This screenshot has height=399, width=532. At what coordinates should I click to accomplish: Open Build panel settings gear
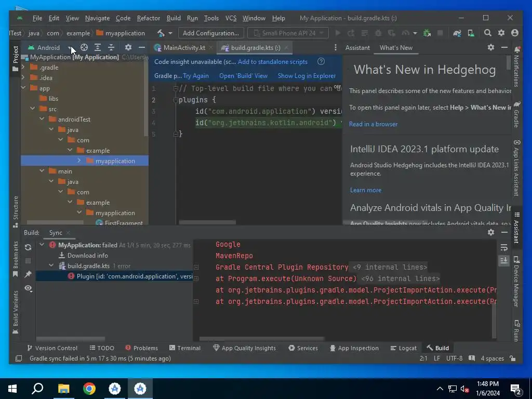coord(490,232)
